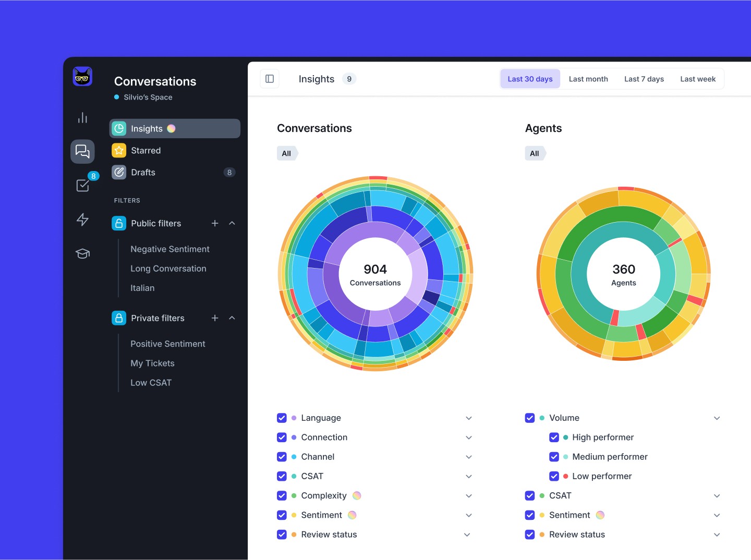Click the Starred star icon
The image size is (751, 560).
coord(119,150)
